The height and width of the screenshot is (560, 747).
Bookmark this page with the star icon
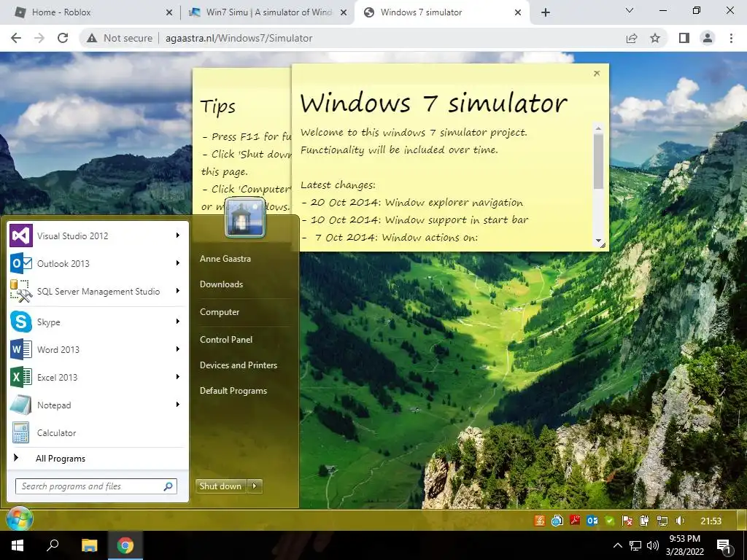click(655, 38)
